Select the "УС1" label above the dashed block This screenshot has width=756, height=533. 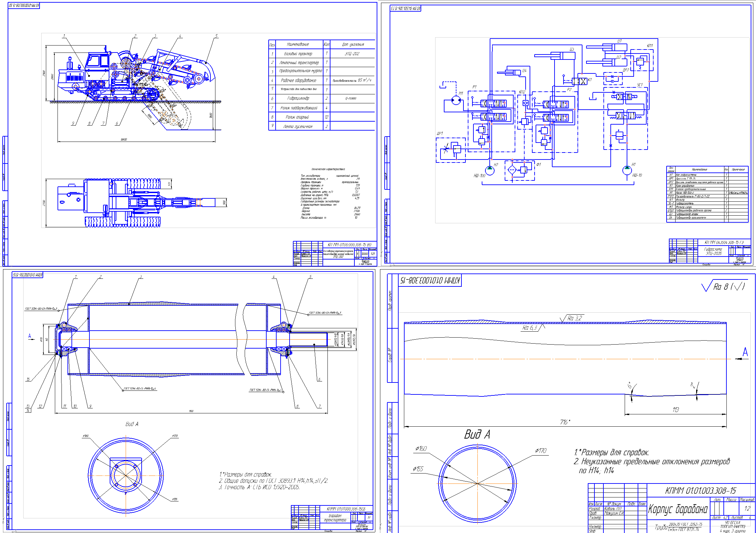point(640,85)
